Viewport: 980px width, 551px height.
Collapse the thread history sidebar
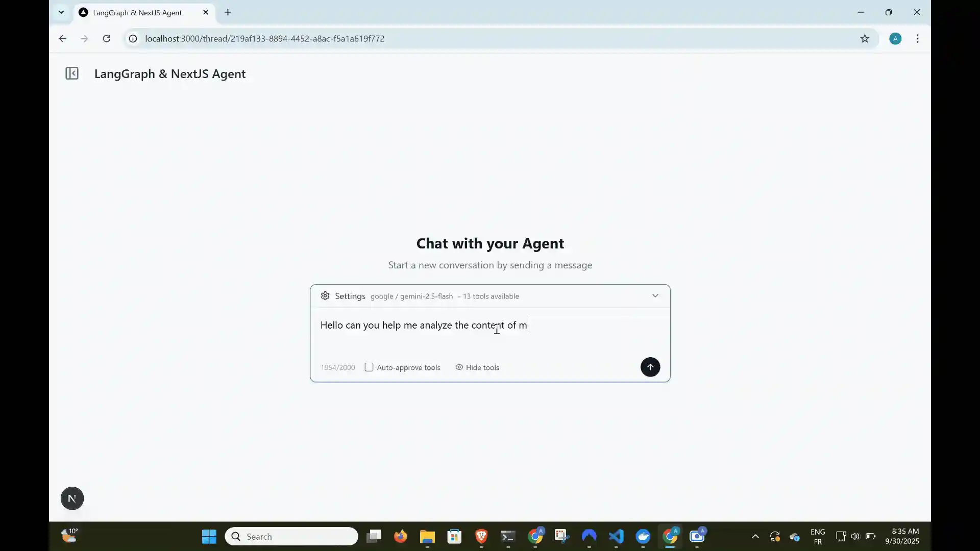point(71,73)
